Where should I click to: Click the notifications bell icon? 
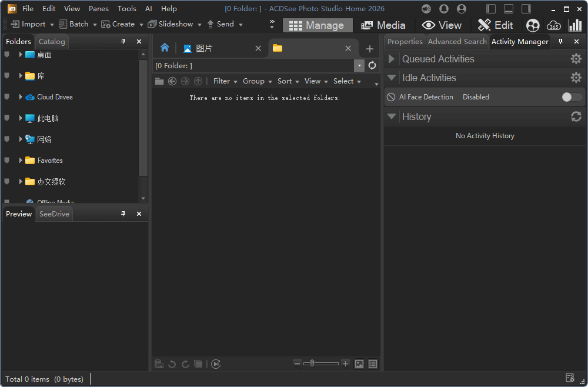[443, 8]
